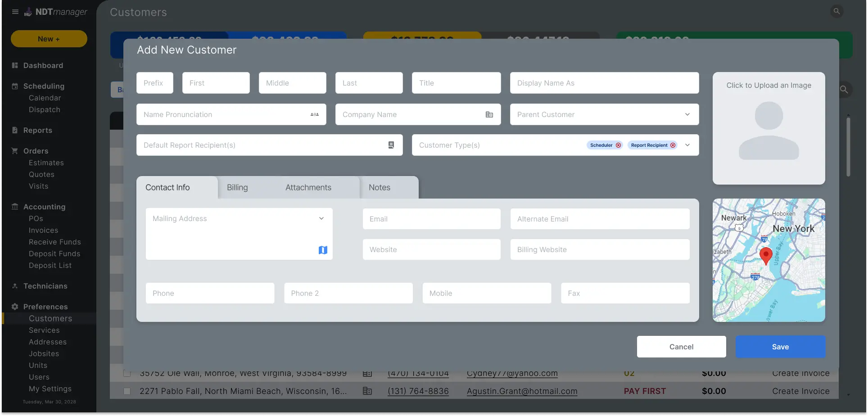Screen dimensions: 868x416
Task: Click the Technicians person icon in the sidebar
Action: pos(15,286)
